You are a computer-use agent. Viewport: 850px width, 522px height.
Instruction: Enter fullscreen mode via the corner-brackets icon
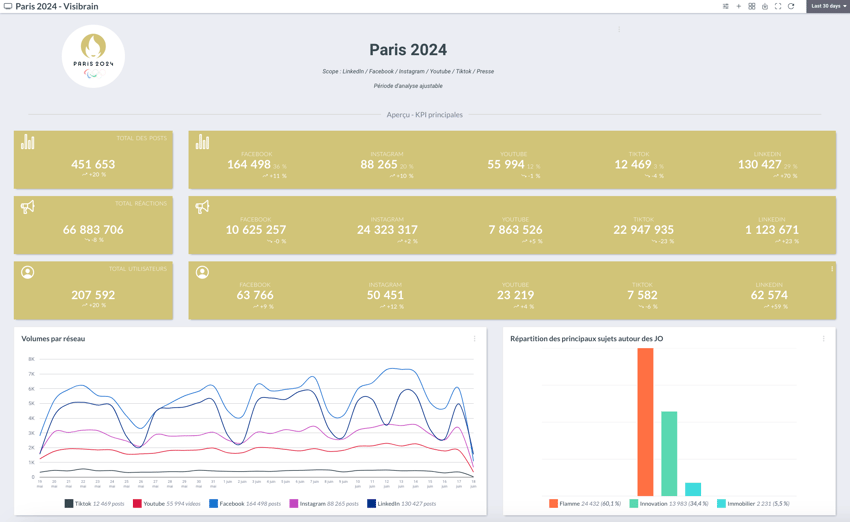click(x=778, y=7)
